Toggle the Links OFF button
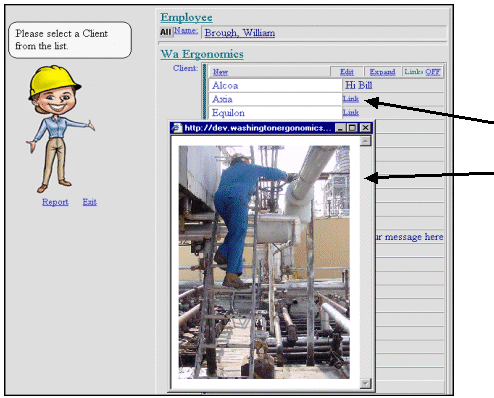The height and width of the screenshot is (398, 494). coord(422,72)
